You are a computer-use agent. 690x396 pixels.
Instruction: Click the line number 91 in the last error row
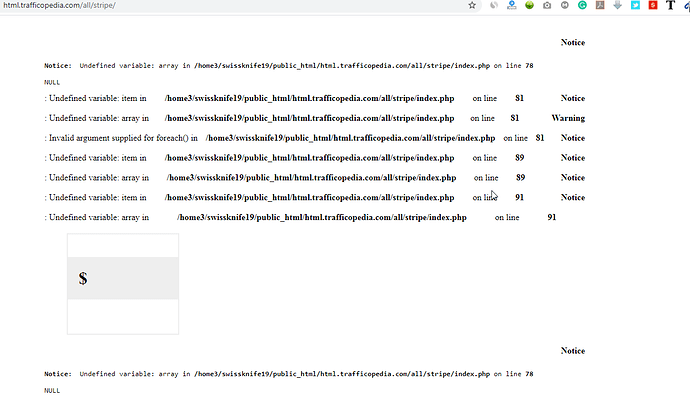(x=552, y=217)
